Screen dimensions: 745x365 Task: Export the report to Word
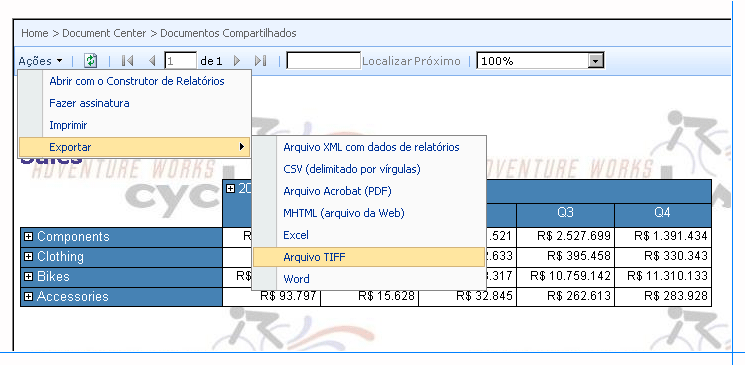pyautogui.click(x=369, y=279)
